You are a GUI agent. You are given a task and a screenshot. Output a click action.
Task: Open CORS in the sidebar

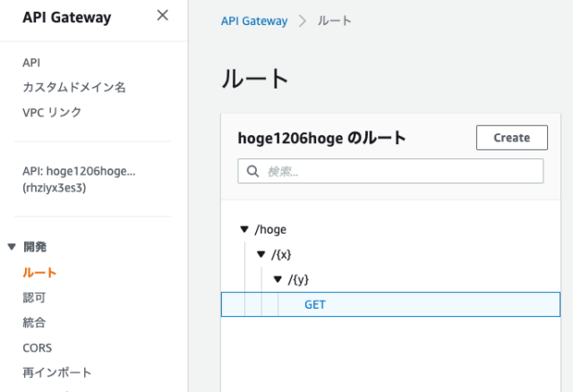[x=38, y=348]
